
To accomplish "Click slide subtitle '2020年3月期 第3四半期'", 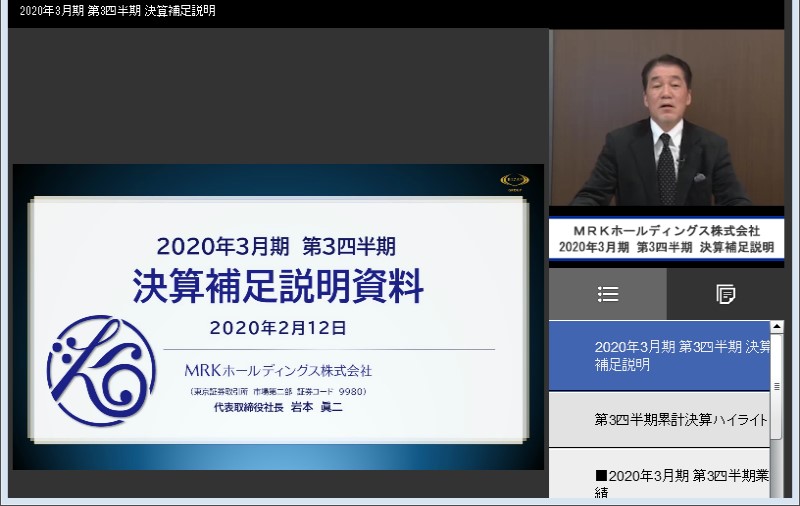I will coord(276,246).
